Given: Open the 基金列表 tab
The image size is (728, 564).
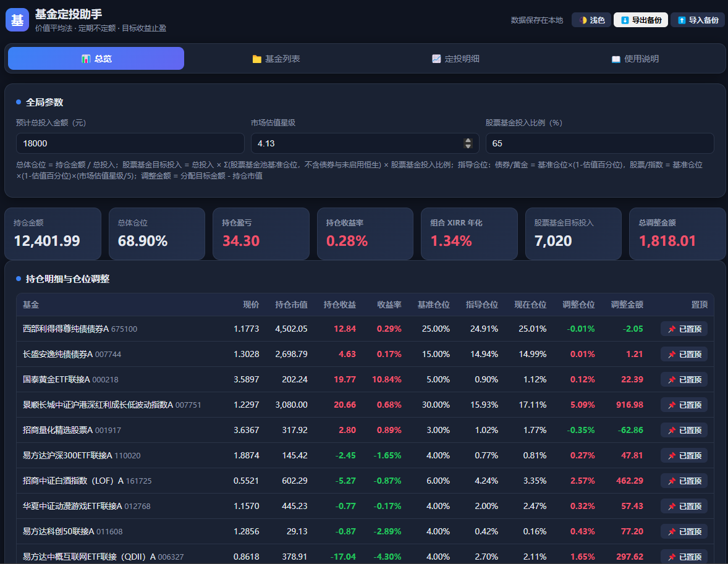Looking at the screenshot, I should pyautogui.click(x=276, y=59).
